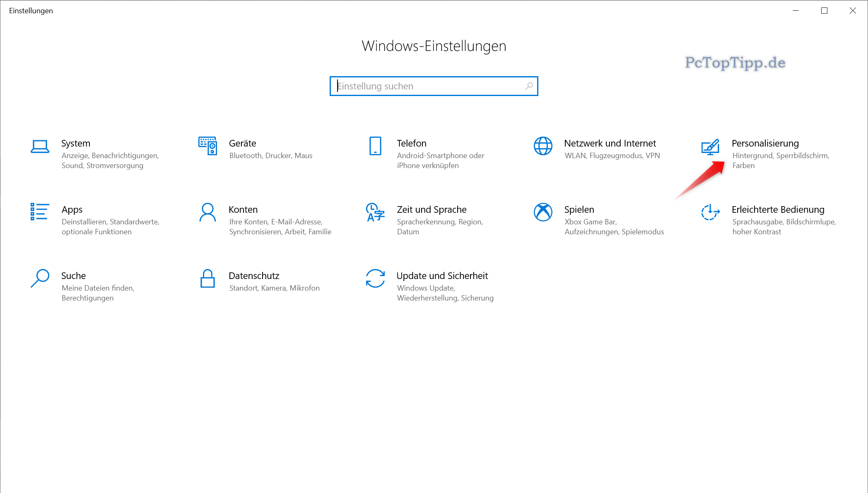Image resolution: width=868 pixels, height=493 pixels.
Task: Click the Geräte keyboard and speaker icon
Action: coord(207,146)
